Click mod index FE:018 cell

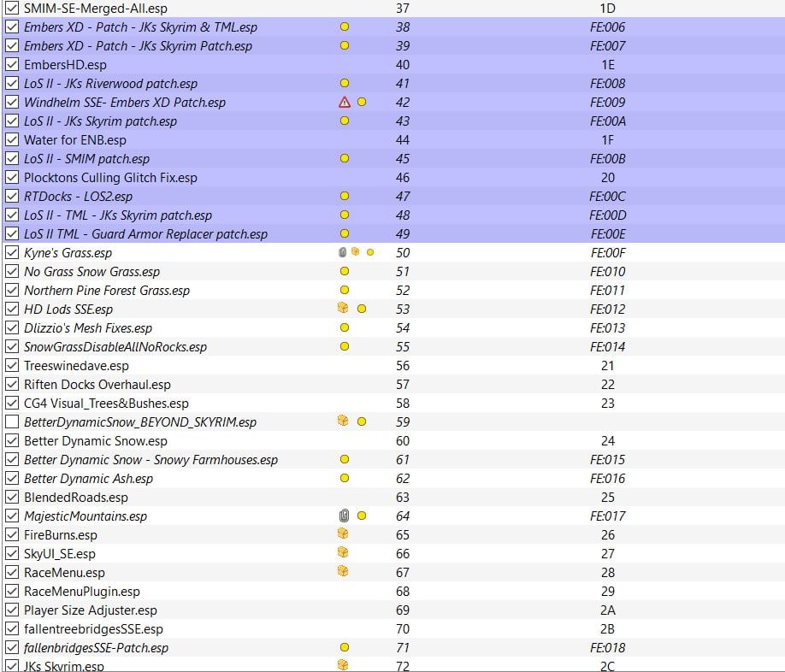tap(608, 647)
